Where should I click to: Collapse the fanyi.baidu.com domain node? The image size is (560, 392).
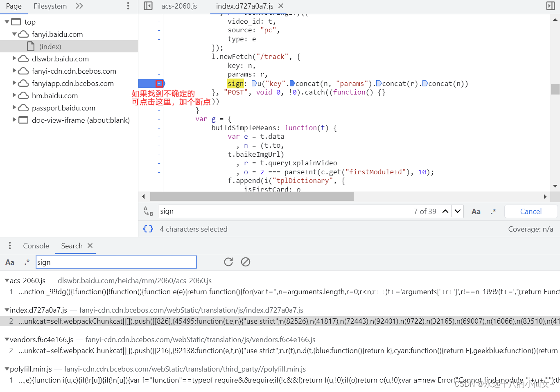14,34
